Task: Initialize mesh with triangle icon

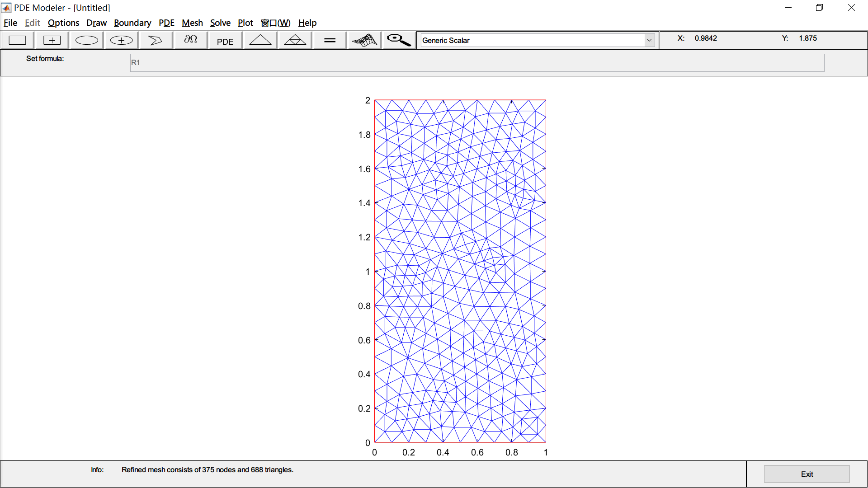Action: coord(260,40)
